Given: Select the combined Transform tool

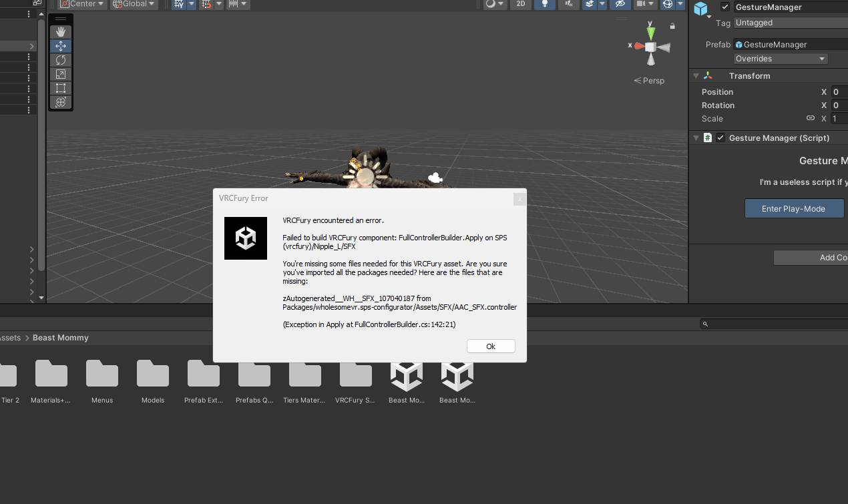Looking at the screenshot, I should click(61, 102).
